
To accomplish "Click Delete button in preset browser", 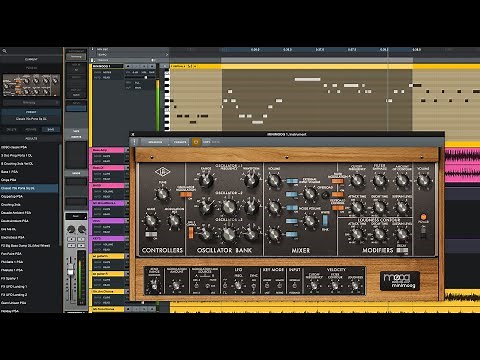I will pyautogui.click(x=11, y=129).
